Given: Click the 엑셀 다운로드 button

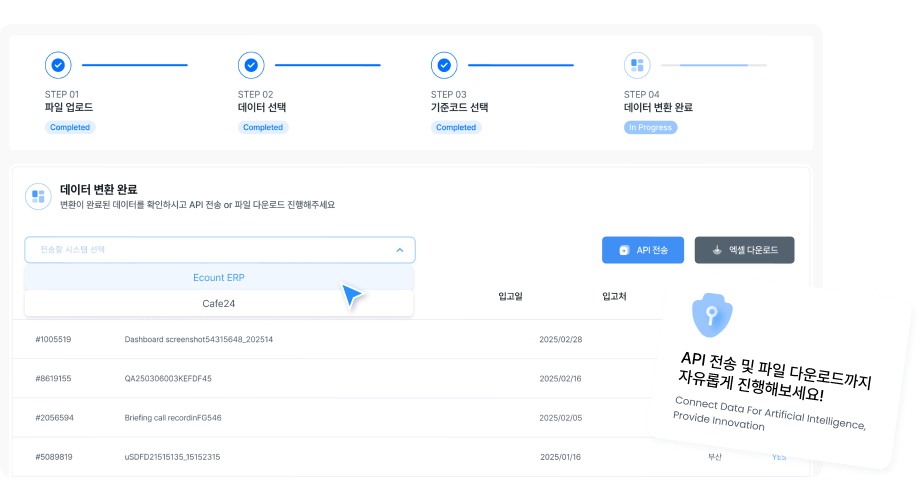Looking at the screenshot, I should [744, 250].
